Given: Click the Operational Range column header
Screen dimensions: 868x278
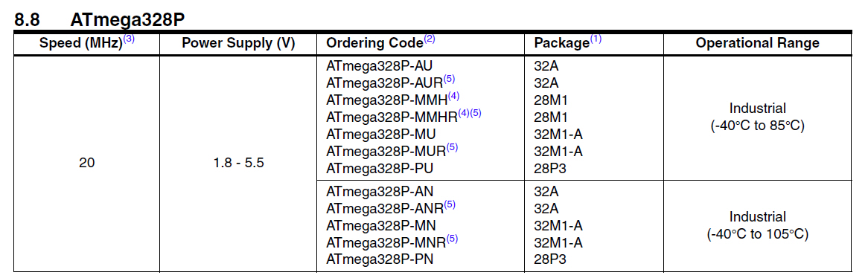Looking at the screenshot, I should click(757, 42).
